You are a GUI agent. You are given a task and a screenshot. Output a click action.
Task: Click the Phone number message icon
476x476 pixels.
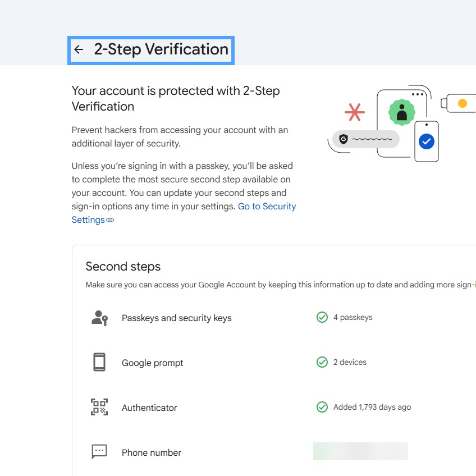tap(99, 452)
